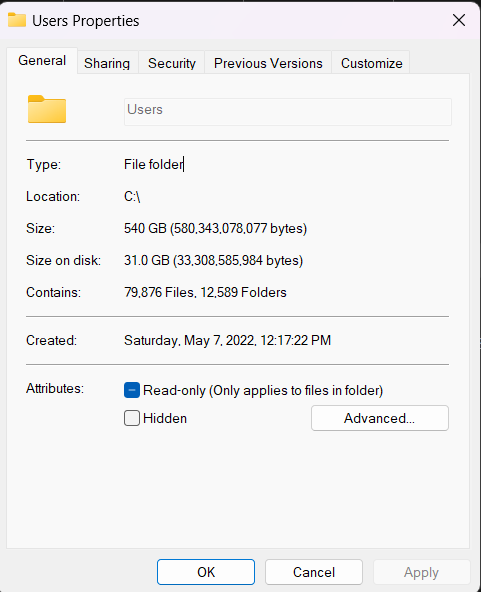The width and height of the screenshot is (481, 592).
Task: Switch to the Sharing tab
Action: [x=107, y=63]
